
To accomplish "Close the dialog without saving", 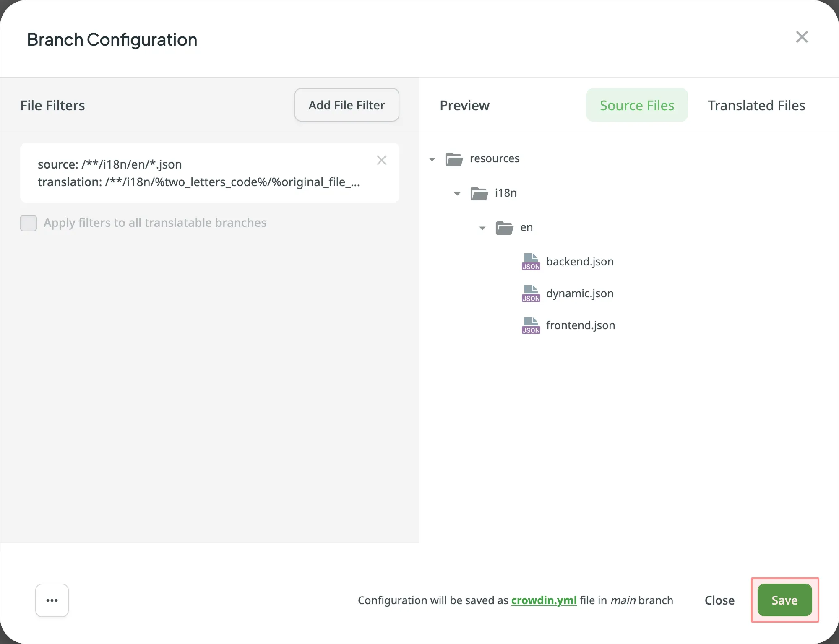I will [719, 600].
